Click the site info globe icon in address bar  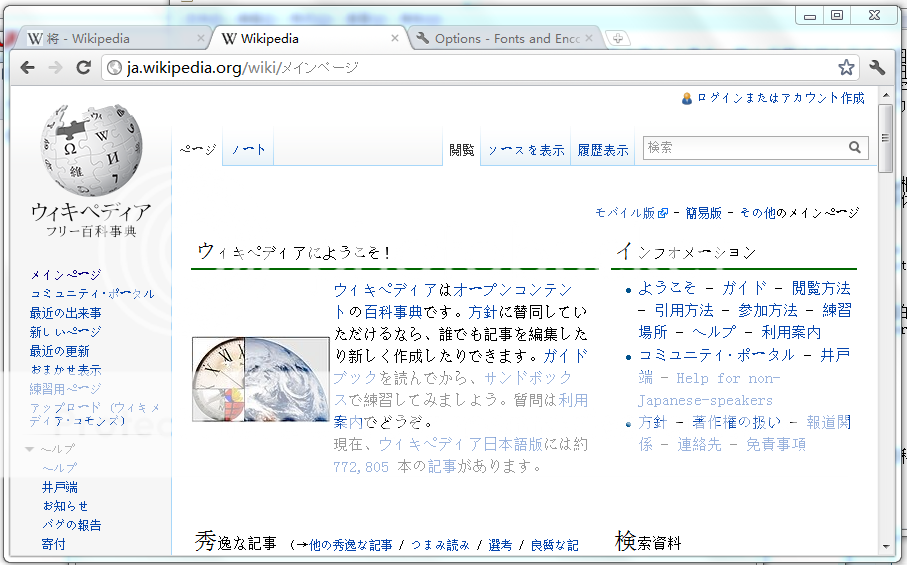click(115, 68)
